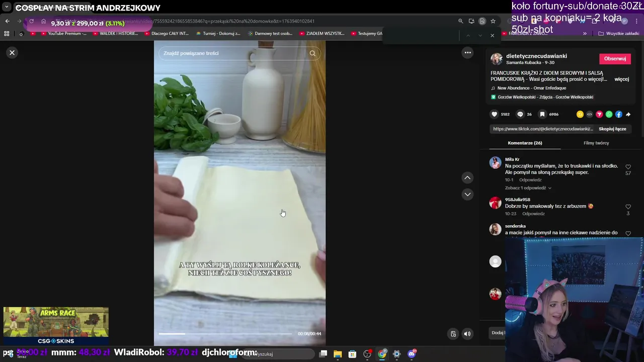Open 'Turniej - Dokonuj z...' bookmark
The image size is (644, 362).
pos(218,34)
